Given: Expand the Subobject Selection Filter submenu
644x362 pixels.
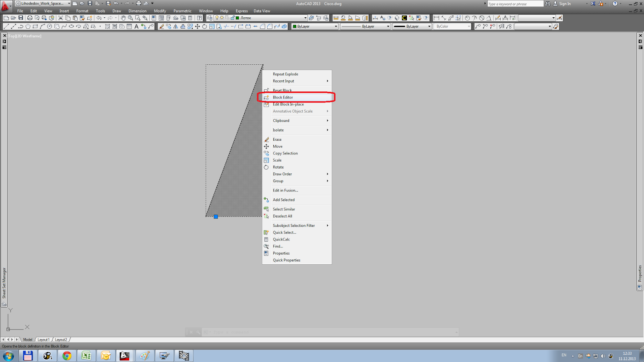Looking at the screenshot, I should (297, 226).
